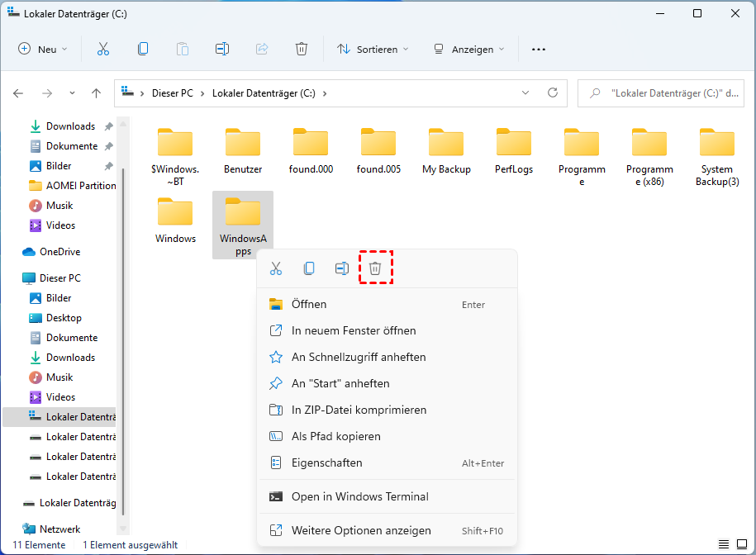Click the trash Delete icon in the context menu

tap(375, 268)
